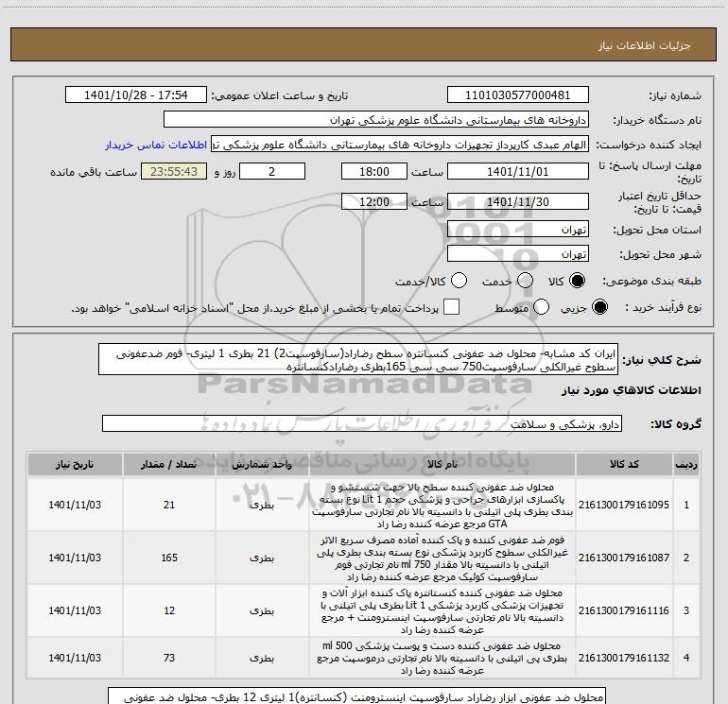Click quantity 21 in row 1
This screenshot has width=728, height=704.
[169, 505]
